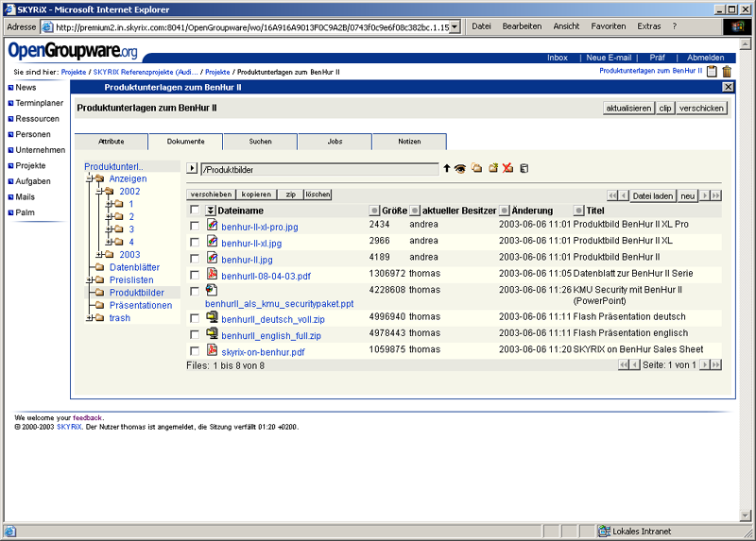This screenshot has height=541, width=756.
Task: Click the PowerPoint file icon of the ppt row
Action: click(x=211, y=290)
